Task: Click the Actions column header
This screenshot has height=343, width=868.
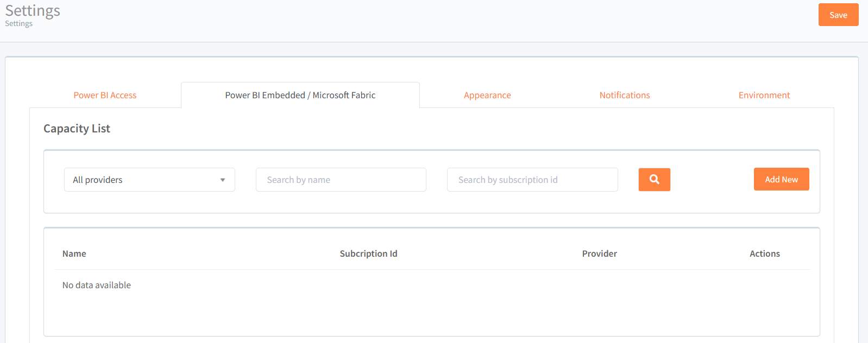Action: point(764,253)
